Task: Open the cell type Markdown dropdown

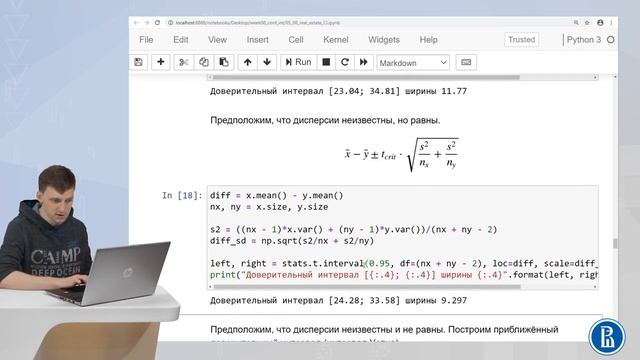Action: click(413, 63)
